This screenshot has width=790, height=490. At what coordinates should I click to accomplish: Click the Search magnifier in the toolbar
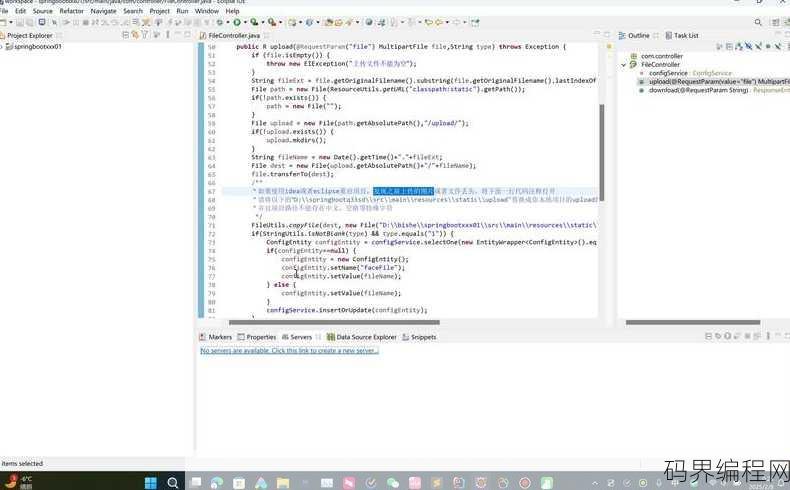758,22
